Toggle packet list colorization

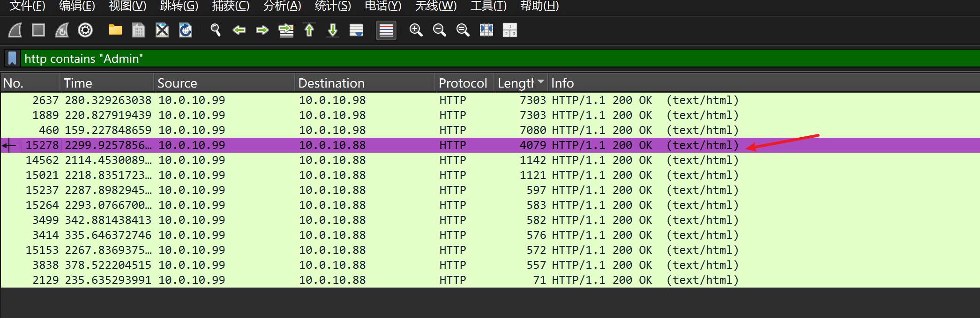tap(386, 30)
